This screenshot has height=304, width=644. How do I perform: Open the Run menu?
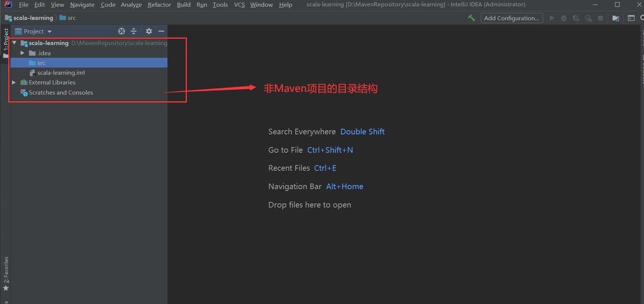[202, 5]
